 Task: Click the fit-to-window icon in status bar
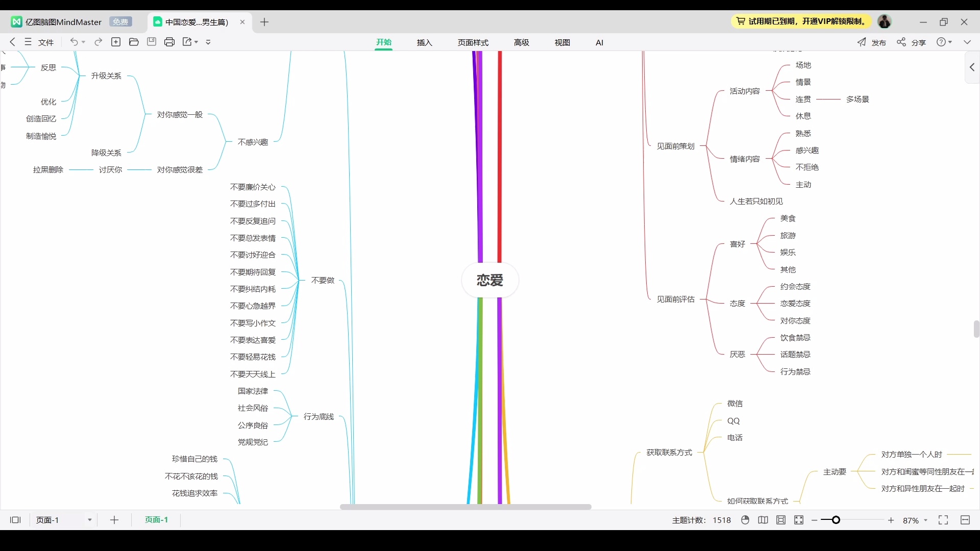pyautogui.click(x=799, y=520)
